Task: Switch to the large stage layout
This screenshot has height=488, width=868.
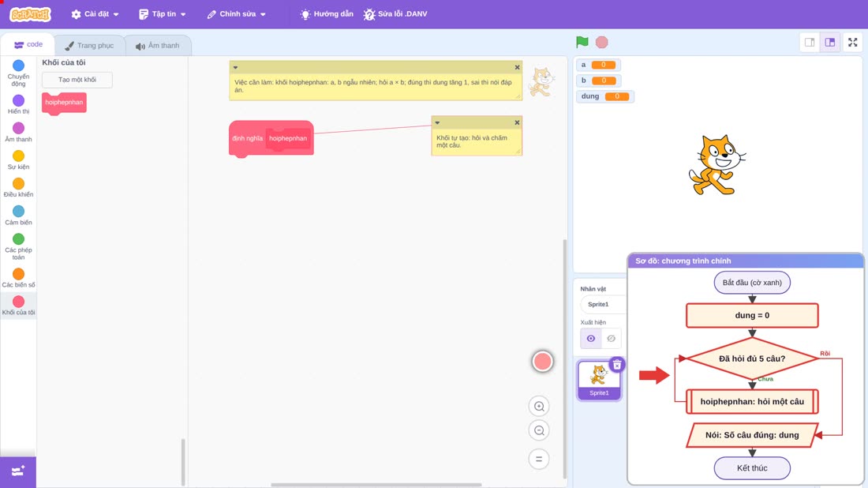Action: pos(830,42)
